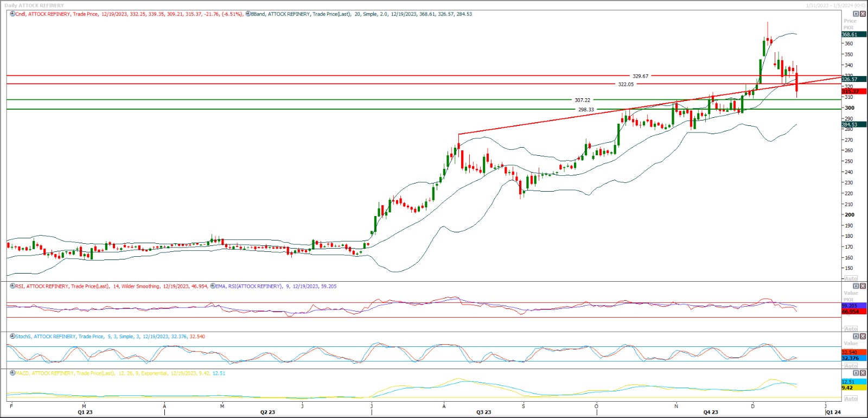
Task: Select the 298.33 support line label
Action: (585, 110)
